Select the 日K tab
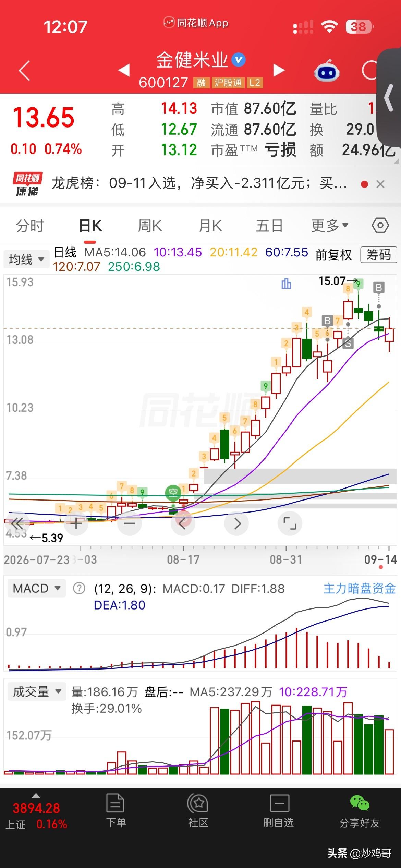401x868 pixels. point(90,226)
